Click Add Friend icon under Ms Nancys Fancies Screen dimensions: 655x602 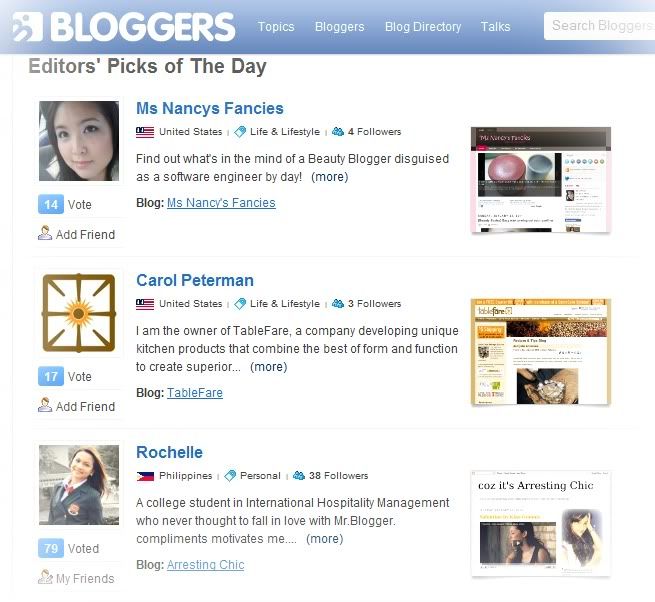pos(45,233)
